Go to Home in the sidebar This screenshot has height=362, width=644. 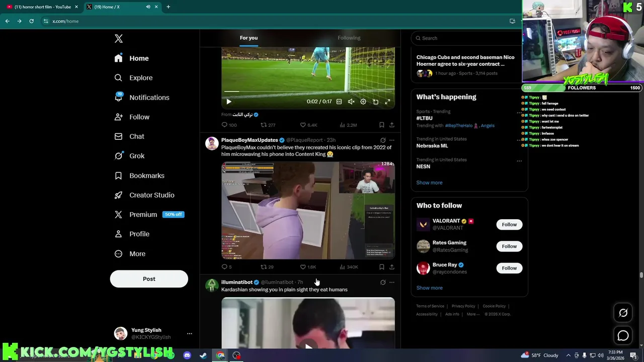click(x=131, y=58)
